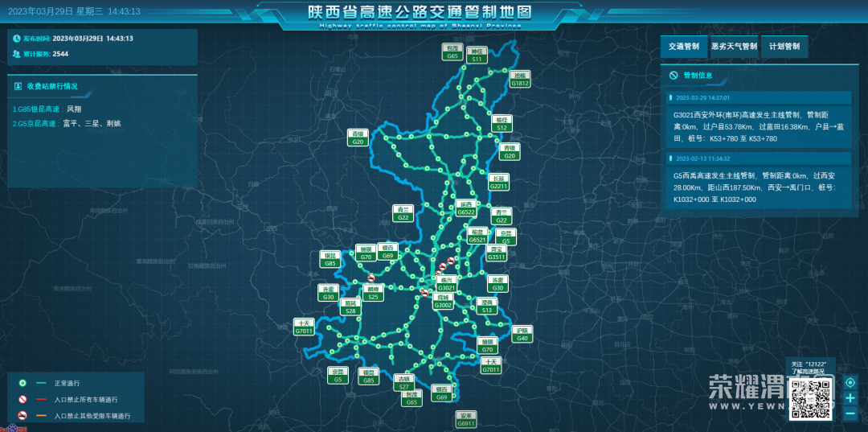Screen dimensions: 868x432
Task: Click the G7011 shield on western border
Action: (x=304, y=327)
